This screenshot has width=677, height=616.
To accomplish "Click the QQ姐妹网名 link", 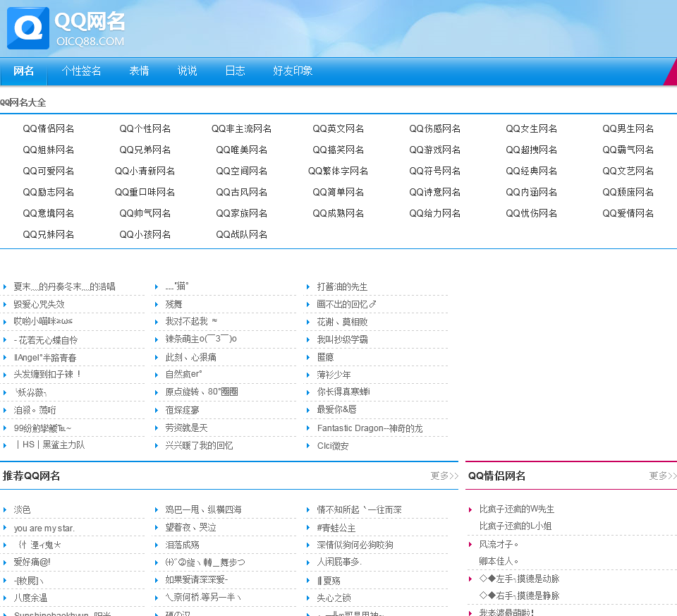I will click(x=49, y=150).
